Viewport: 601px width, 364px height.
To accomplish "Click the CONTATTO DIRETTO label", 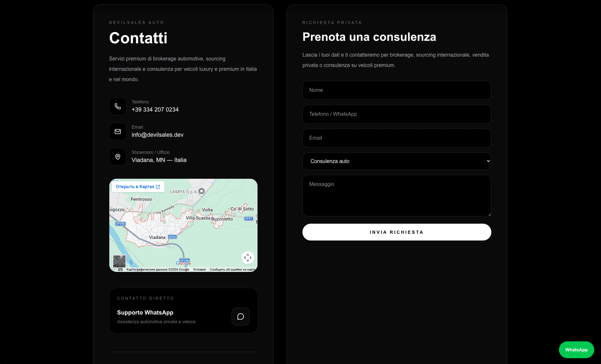I will (146, 298).
